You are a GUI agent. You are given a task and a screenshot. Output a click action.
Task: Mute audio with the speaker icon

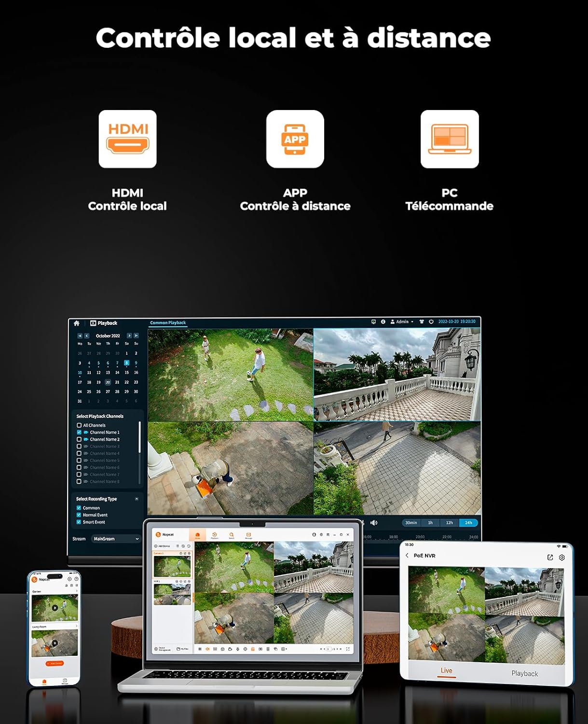[373, 523]
